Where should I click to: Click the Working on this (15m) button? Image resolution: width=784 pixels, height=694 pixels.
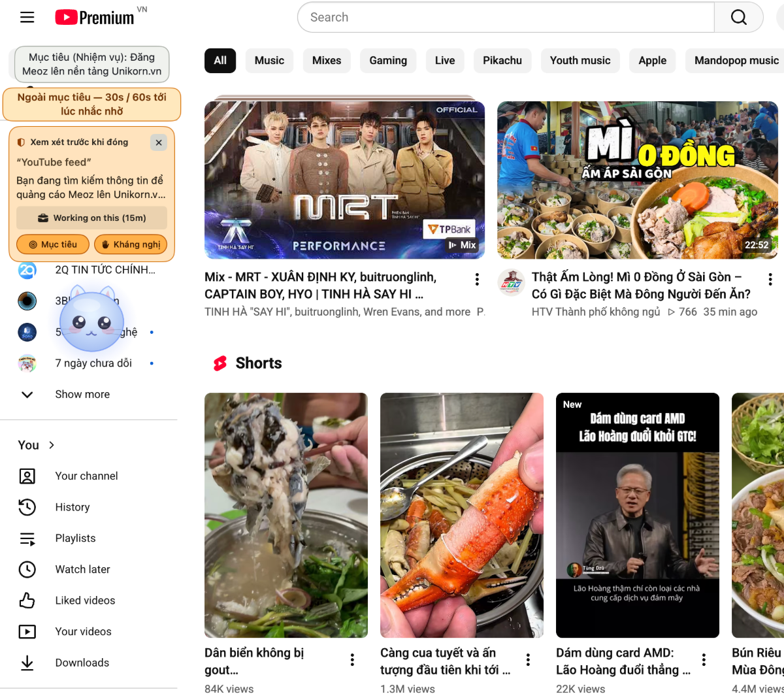pyautogui.click(x=91, y=218)
